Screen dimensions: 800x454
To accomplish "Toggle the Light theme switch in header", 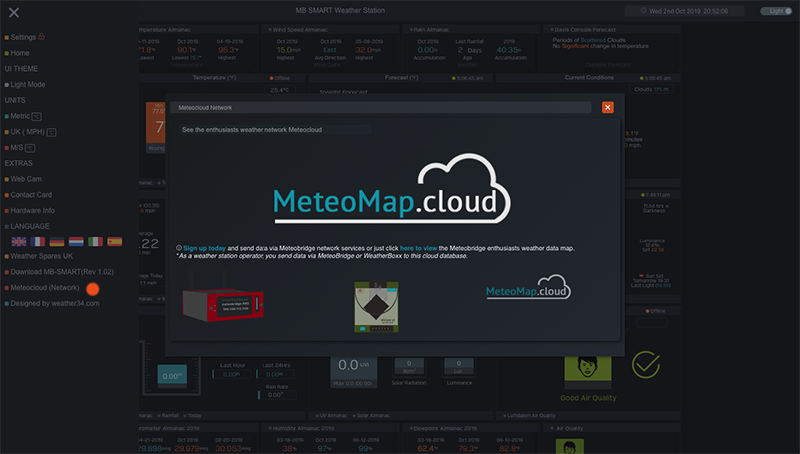I will tap(774, 11).
